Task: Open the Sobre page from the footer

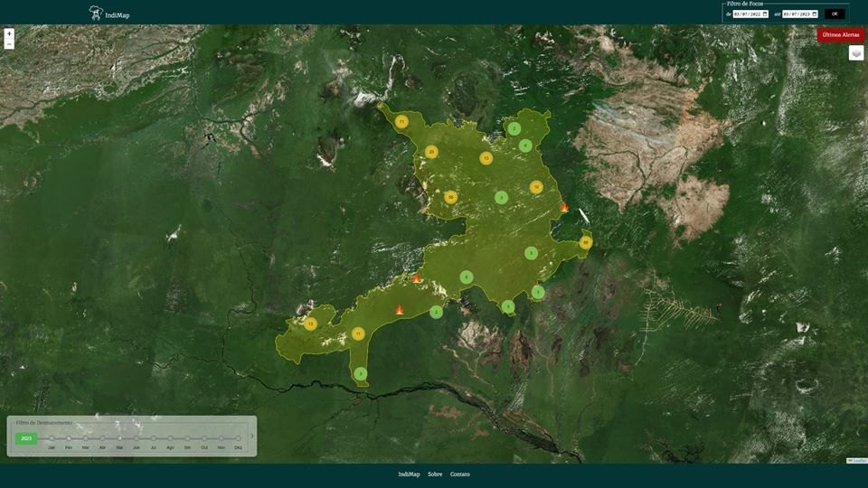Action: coord(435,474)
